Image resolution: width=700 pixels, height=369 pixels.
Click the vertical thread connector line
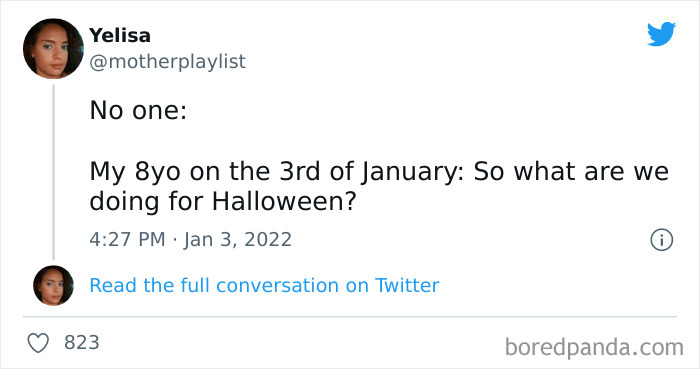[x=54, y=172]
